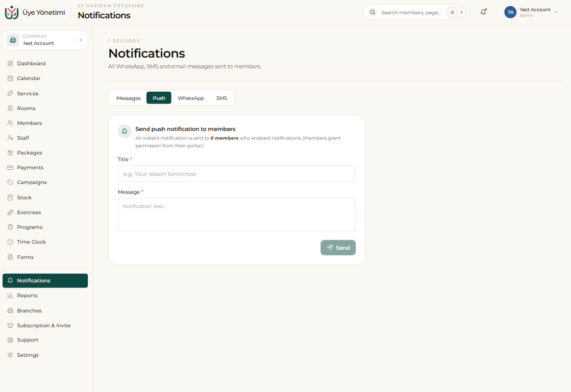This screenshot has height=392, width=571.
Task: Click the company building icon
Action: 13,40
